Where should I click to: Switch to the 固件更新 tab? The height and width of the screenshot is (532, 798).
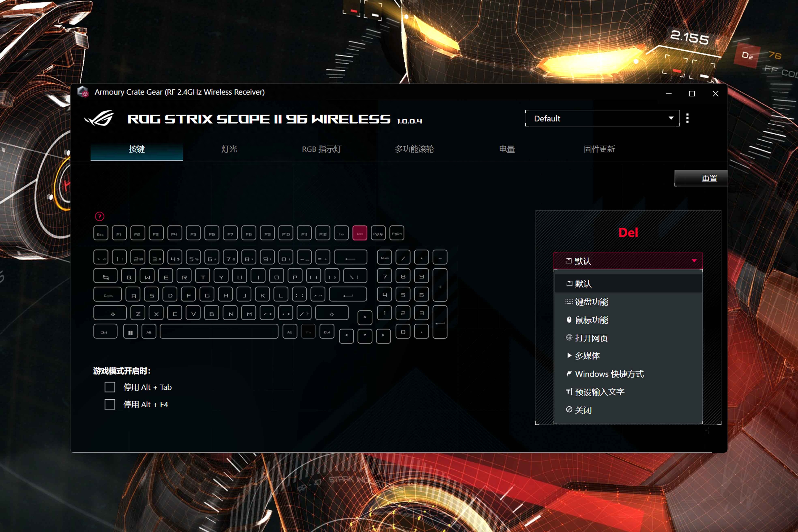coord(599,149)
